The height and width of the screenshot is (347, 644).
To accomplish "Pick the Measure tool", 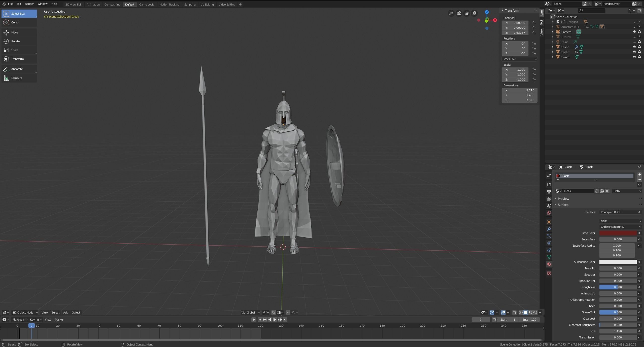I will click(x=19, y=78).
